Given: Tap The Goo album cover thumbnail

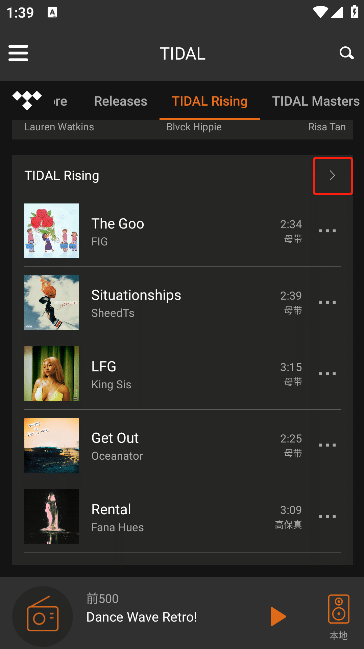Looking at the screenshot, I should pos(51,231).
